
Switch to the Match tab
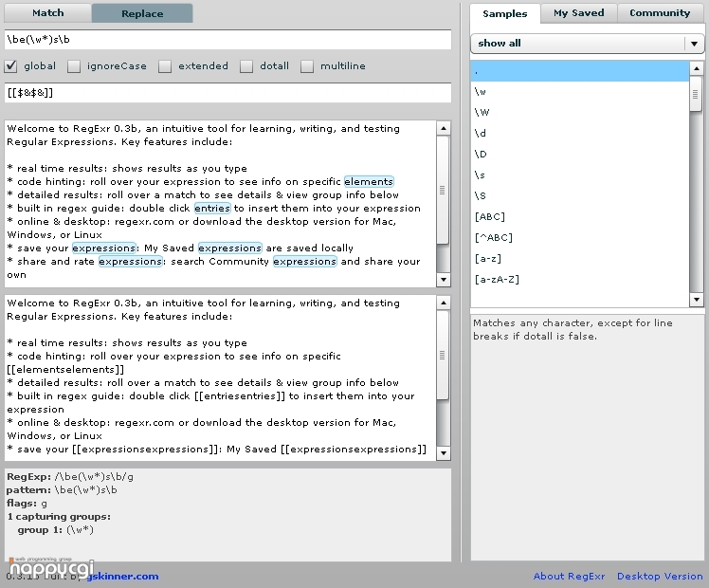(48, 13)
